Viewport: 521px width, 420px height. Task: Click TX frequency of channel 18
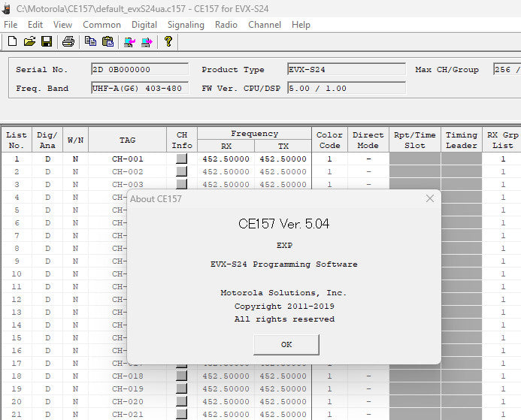pyautogui.click(x=283, y=376)
